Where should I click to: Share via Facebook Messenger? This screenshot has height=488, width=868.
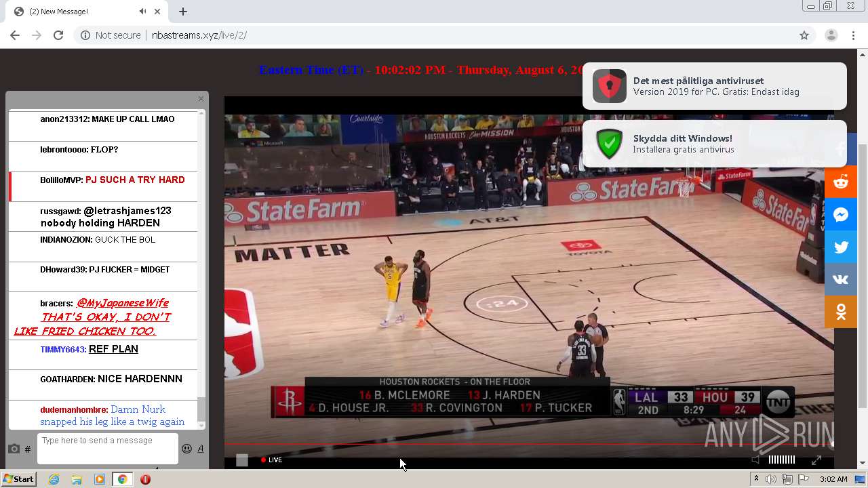pos(841,214)
